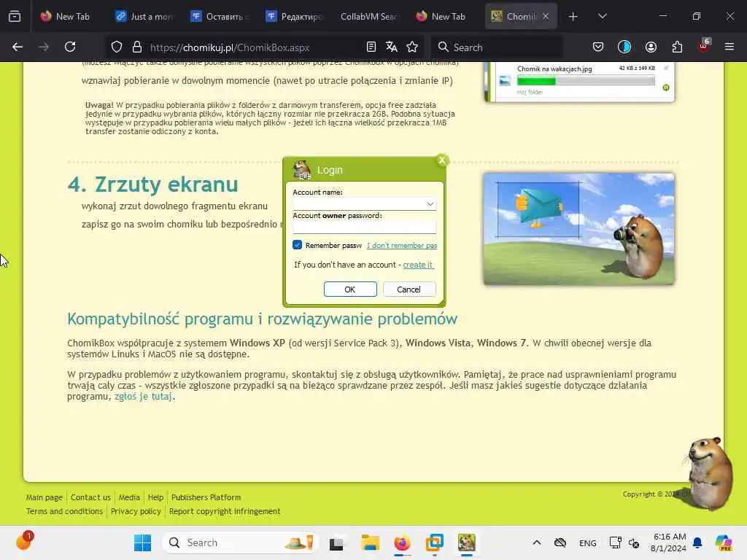Viewport: 747px width, 560px height.
Task: Open Firefox View icon
Action: click(15, 16)
